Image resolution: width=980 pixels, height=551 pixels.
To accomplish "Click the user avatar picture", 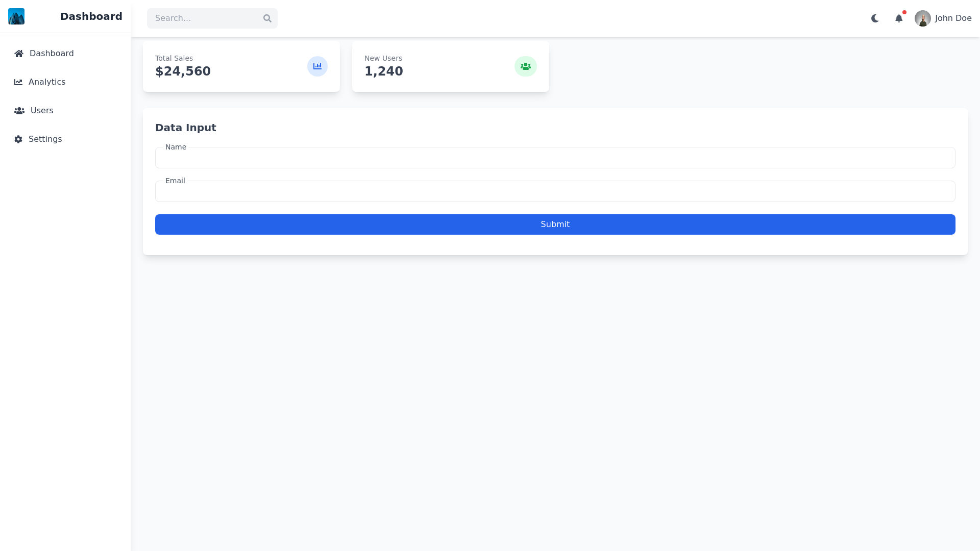I will [x=923, y=18].
